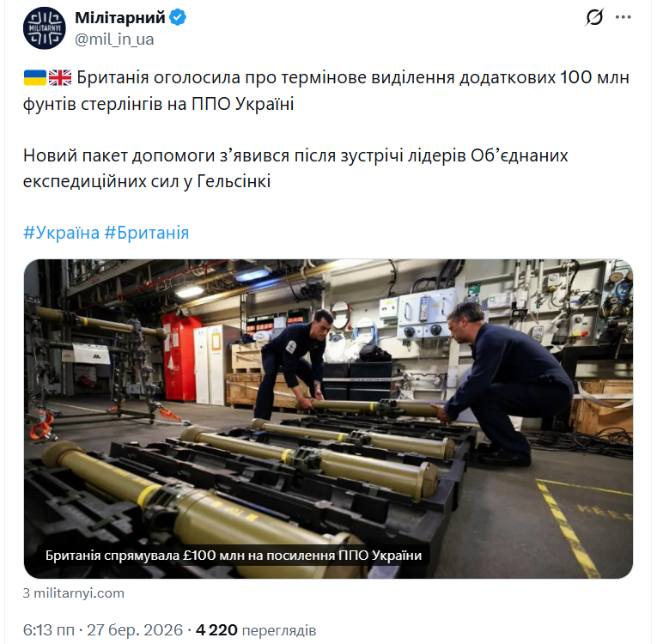Click the bending sailor in the card photo
Screen dimensions: 663x644
[292, 364]
